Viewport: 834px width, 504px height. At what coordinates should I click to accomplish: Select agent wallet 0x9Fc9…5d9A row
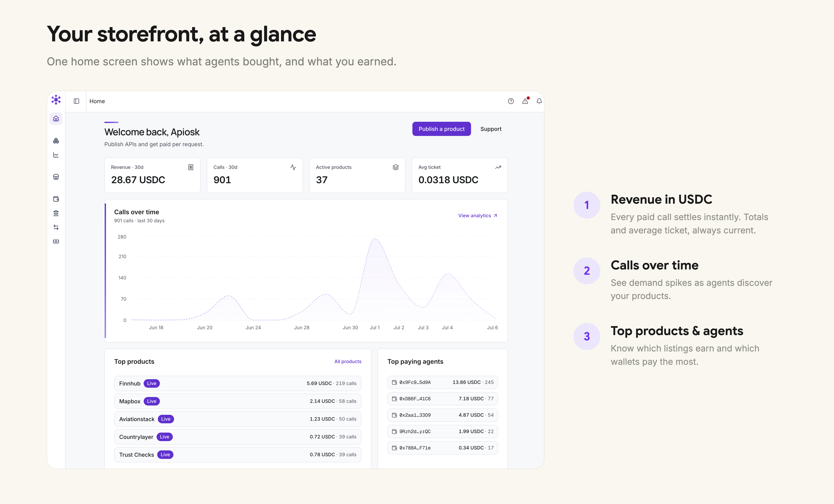click(x=442, y=382)
